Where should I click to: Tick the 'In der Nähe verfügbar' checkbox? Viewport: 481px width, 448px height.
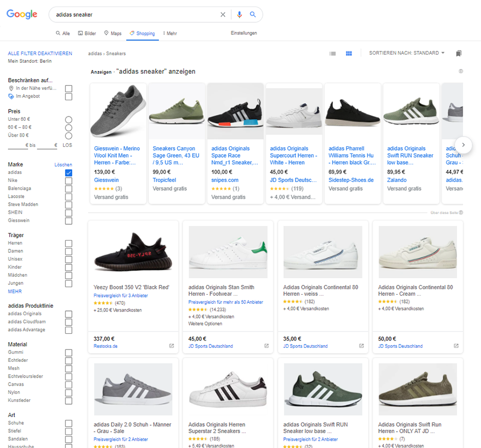click(69, 89)
